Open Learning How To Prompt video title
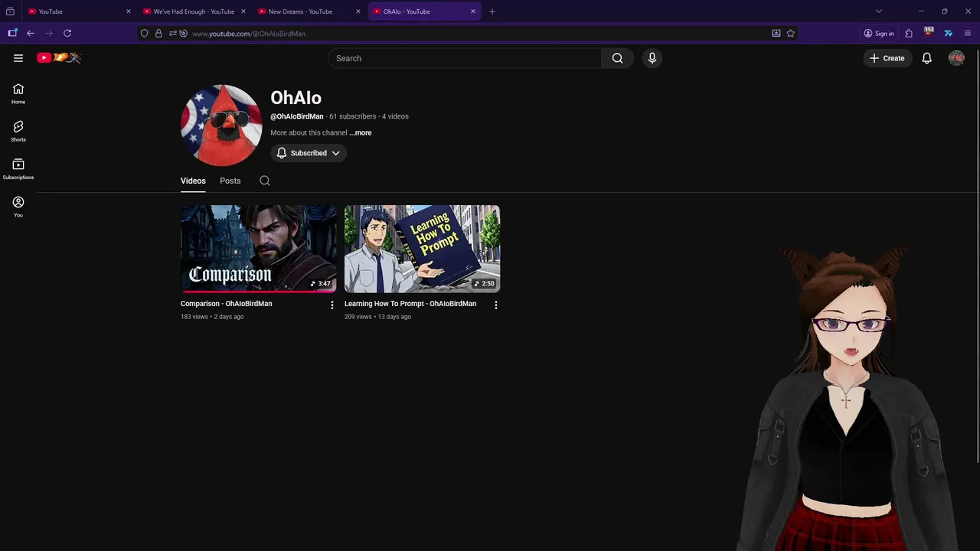 (410, 304)
